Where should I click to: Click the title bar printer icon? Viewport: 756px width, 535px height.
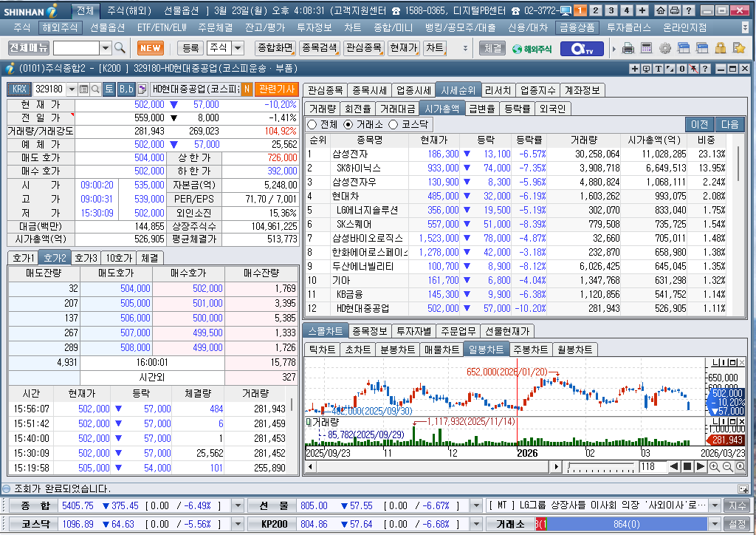675,10
